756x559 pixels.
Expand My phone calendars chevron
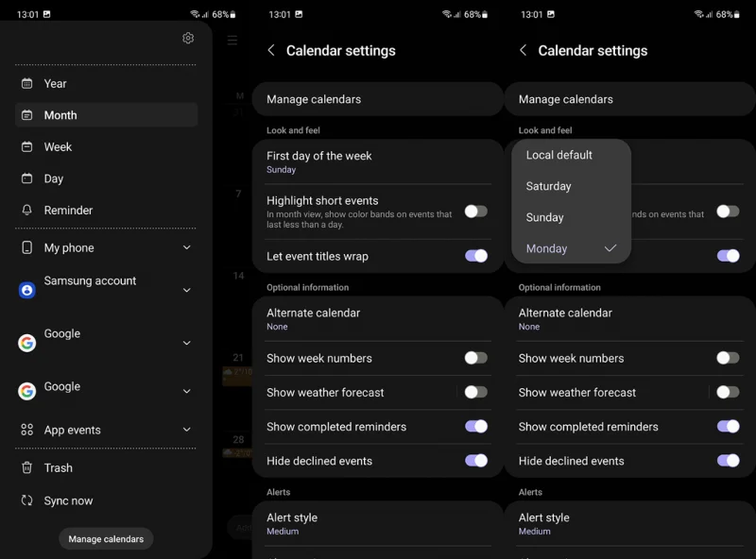pyautogui.click(x=187, y=247)
